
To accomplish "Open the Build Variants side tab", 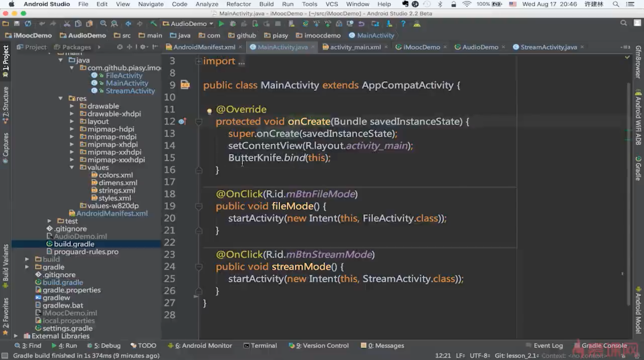I will click(6, 266).
